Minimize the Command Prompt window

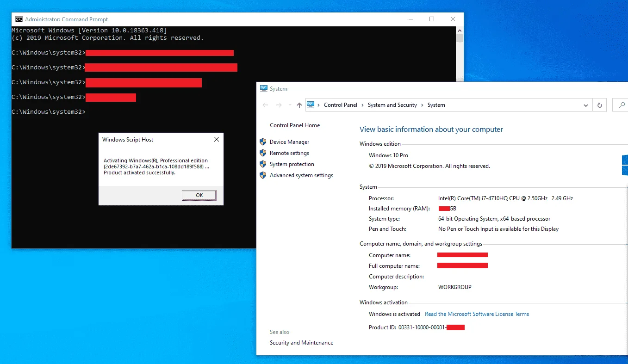[411, 19]
